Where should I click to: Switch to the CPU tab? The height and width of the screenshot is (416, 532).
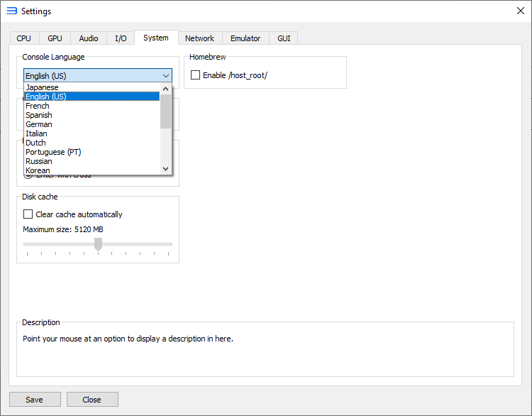23,38
